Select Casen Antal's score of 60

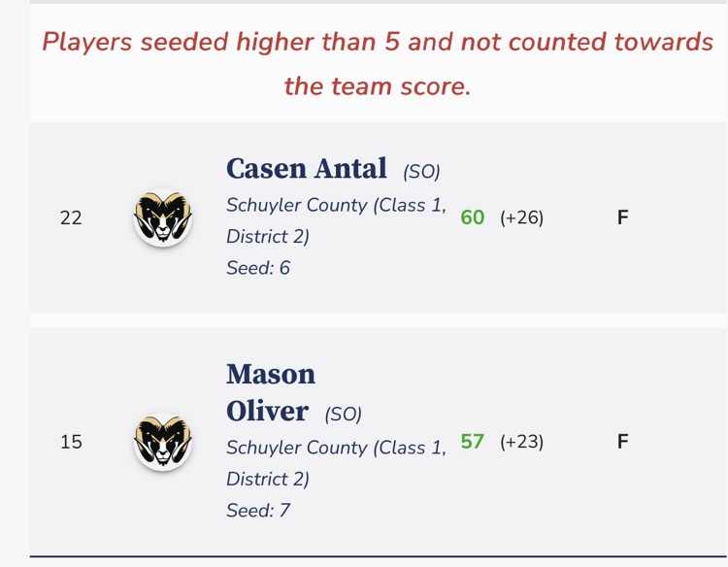click(x=473, y=217)
